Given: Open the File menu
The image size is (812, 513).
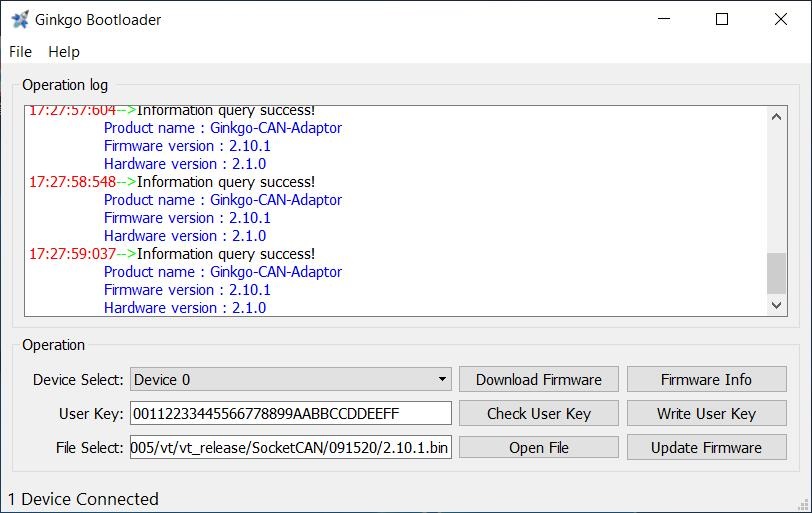Looking at the screenshot, I should click(x=20, y=52).
